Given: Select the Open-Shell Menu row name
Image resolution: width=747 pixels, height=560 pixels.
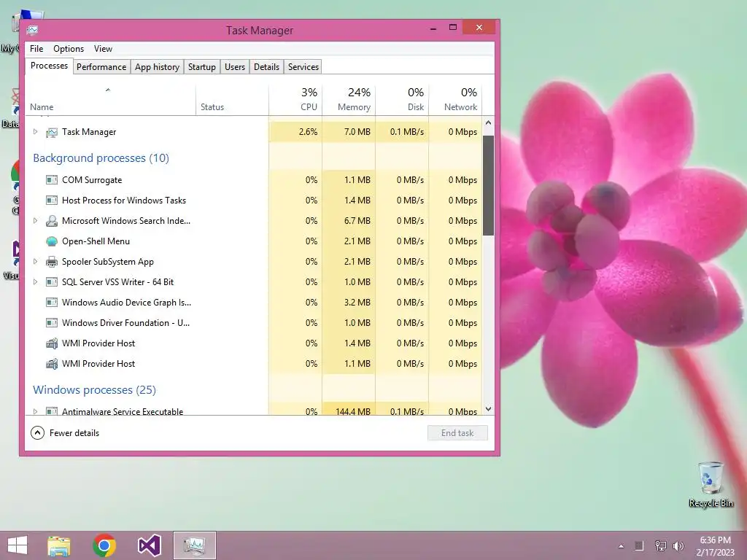Looking at the screenshot, I should click(96, 241).
